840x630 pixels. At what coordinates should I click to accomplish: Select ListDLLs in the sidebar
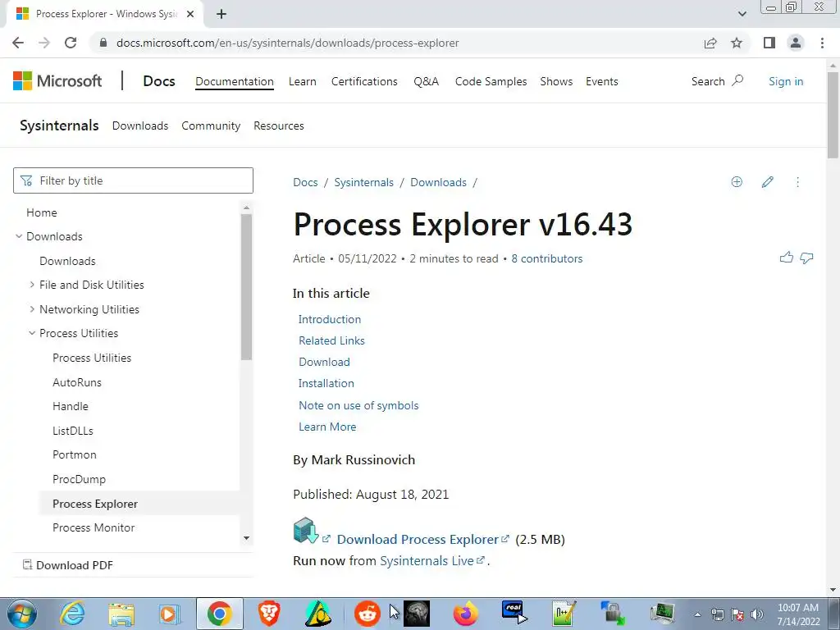coord(73,431)
